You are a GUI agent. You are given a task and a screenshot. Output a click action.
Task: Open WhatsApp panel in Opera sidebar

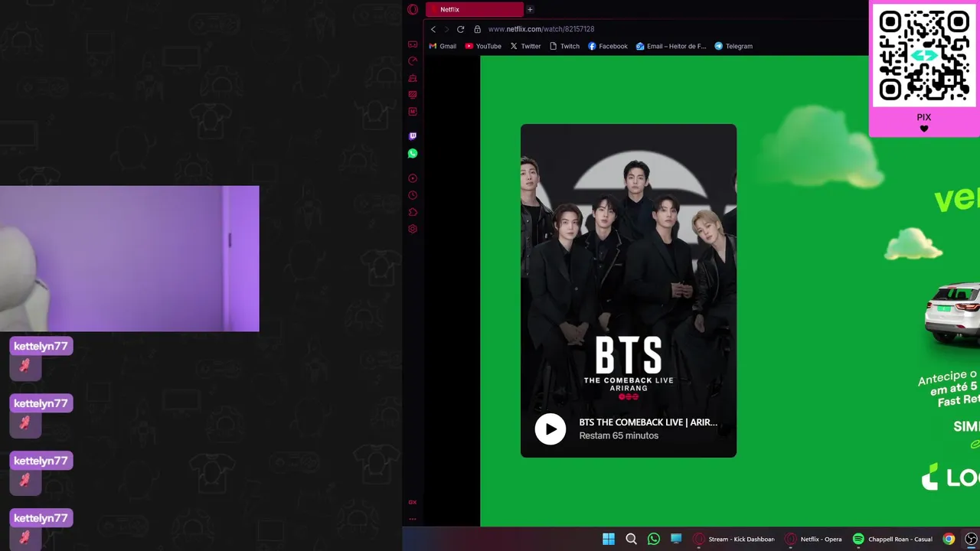pyautogui.click(x=413, y=154)
